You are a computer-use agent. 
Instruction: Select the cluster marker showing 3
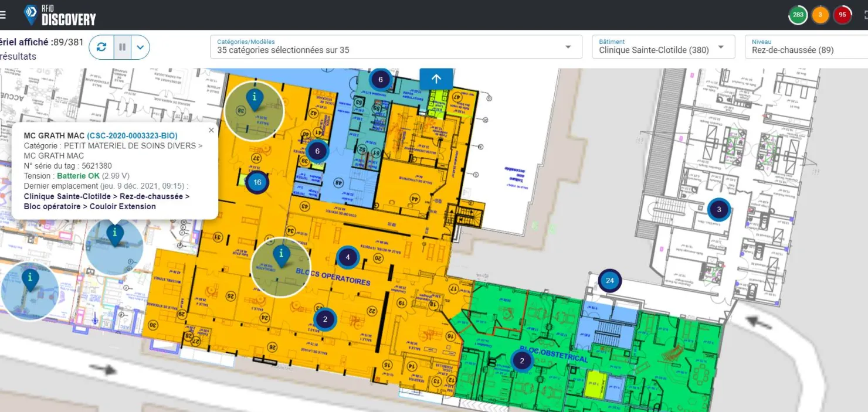(x=719, y=210)
